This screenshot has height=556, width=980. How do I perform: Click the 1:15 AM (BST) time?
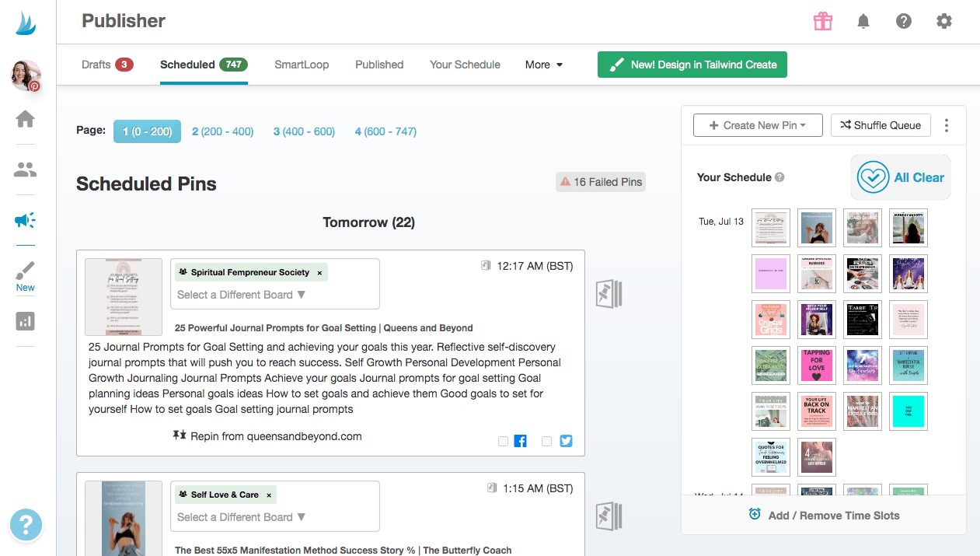538,488
